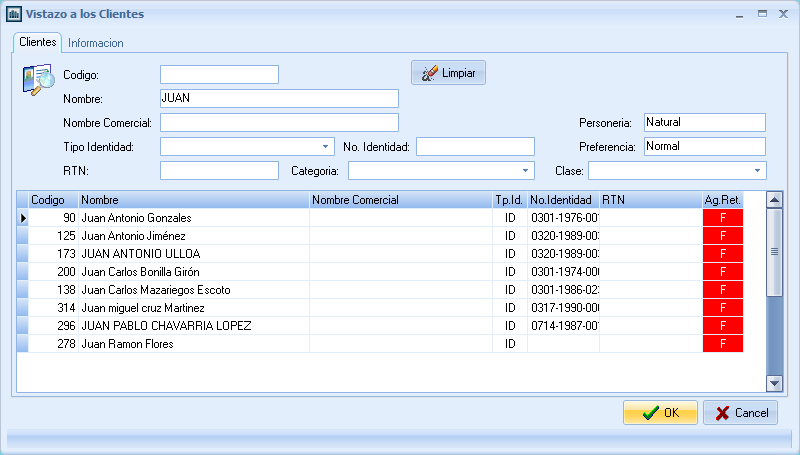Focus the RTN input field
800x455 pixels.
pos(219,170)
